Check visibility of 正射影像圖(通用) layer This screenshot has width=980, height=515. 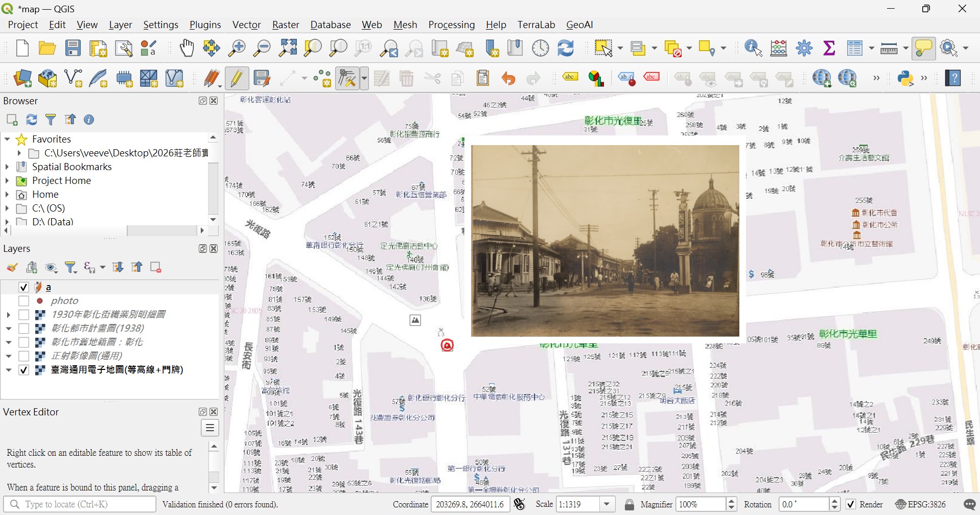(24, 356)
